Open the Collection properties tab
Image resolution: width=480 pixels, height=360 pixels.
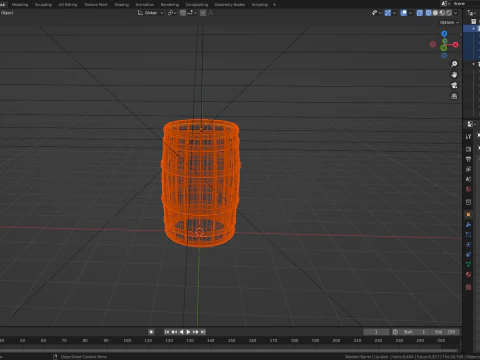(468, 202)
